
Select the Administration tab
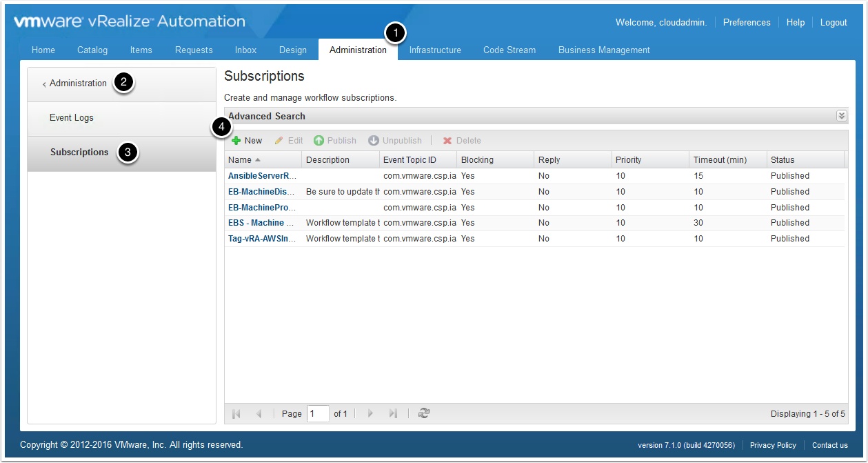click(358, 50)
